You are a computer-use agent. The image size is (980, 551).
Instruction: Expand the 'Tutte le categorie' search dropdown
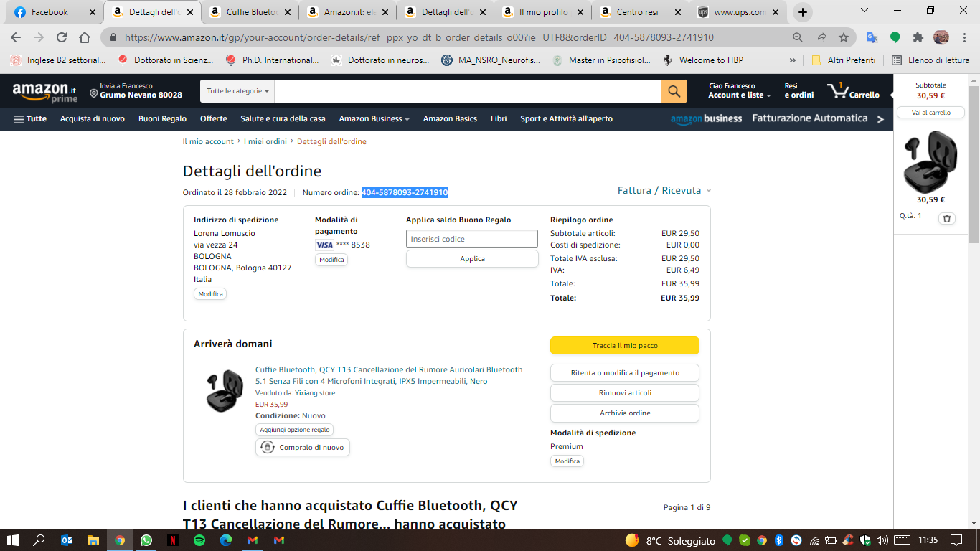point(237,91)
